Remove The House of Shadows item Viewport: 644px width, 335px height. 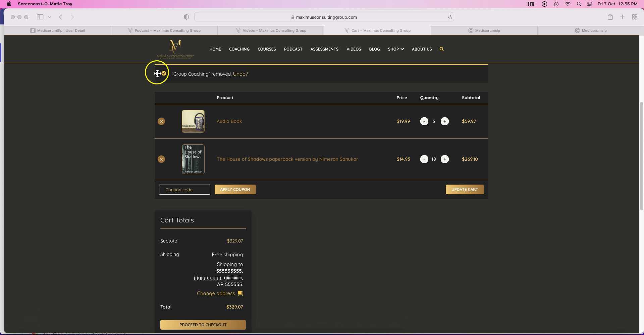161,159
